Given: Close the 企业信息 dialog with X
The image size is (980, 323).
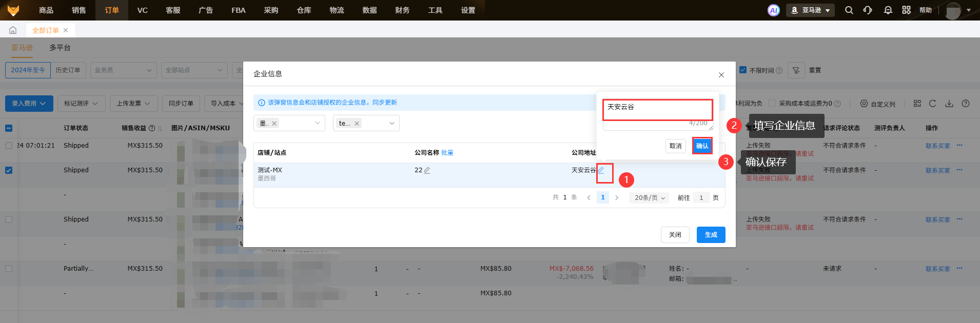Looking at the screenshot, I should coord(721,75).
